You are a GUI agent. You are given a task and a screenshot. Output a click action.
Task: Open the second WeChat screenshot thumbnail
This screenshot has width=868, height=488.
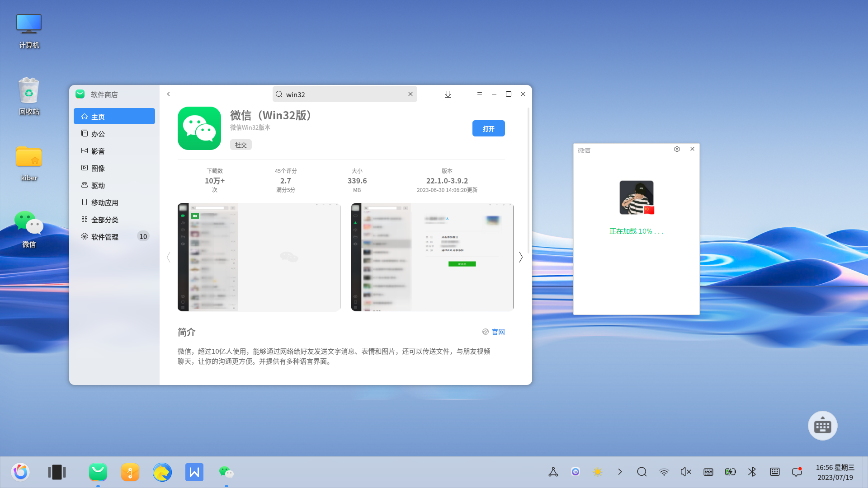click(x=433, y=257)
